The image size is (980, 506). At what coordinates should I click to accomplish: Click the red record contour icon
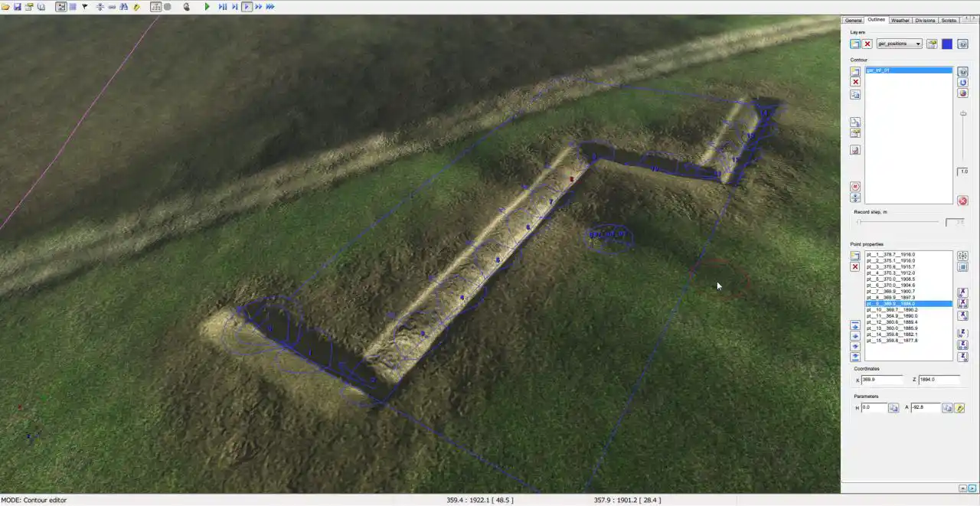coord(855,187)
